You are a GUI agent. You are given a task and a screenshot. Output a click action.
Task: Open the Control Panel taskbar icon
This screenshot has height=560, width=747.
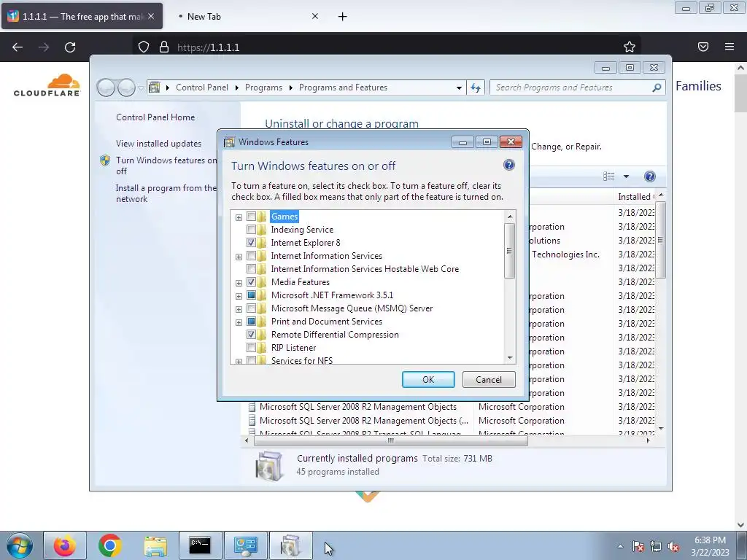pos(245,545)
